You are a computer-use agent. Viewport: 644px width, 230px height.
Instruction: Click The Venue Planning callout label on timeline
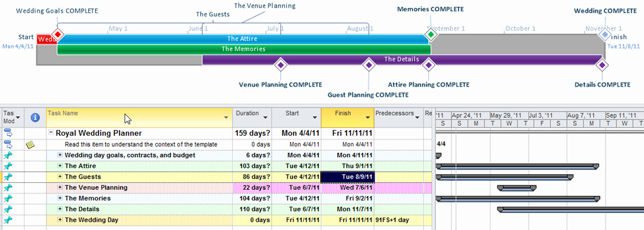click(265, 6)
